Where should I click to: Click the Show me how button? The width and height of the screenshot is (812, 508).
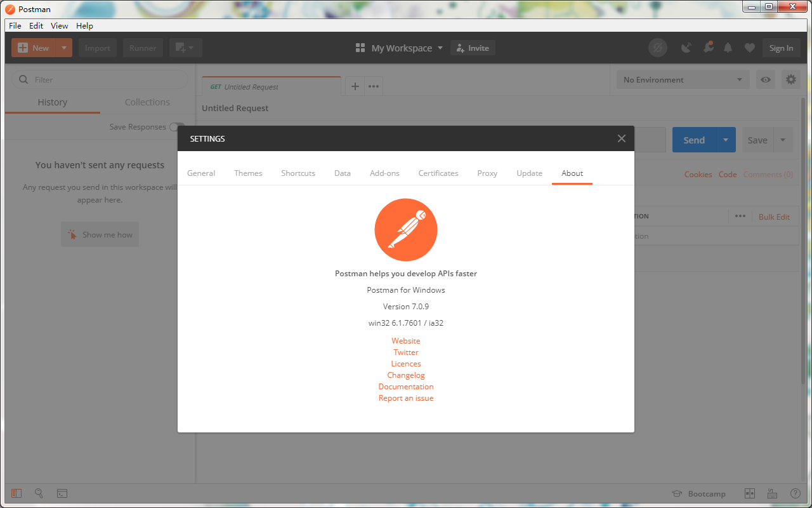(100, 234)
